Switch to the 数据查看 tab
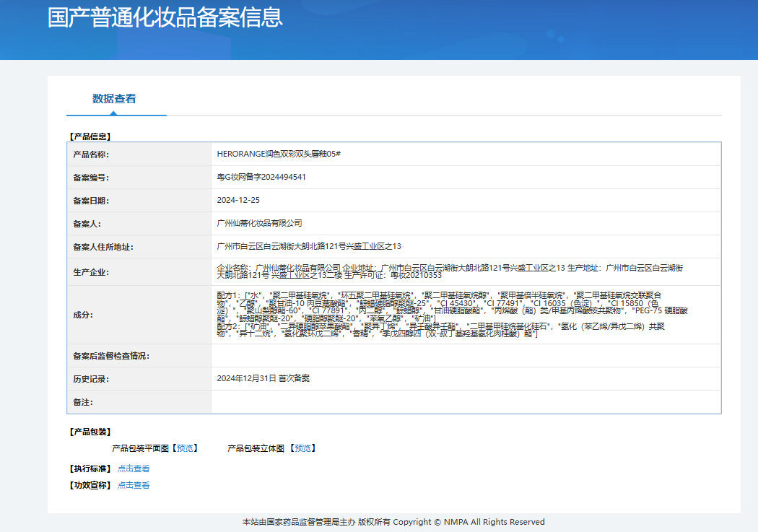Viewport: 758px width, 532px height. [x=114, y=99]
